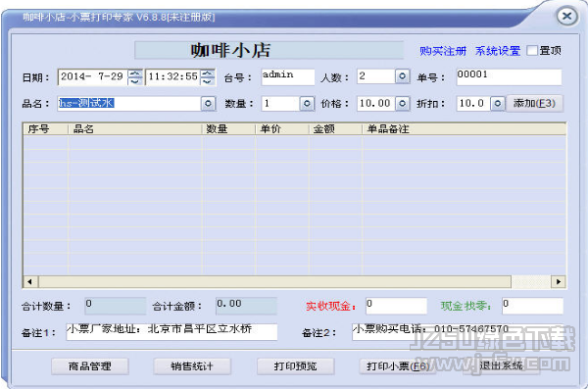Click the 人数 input field

[x=375, y=76]
